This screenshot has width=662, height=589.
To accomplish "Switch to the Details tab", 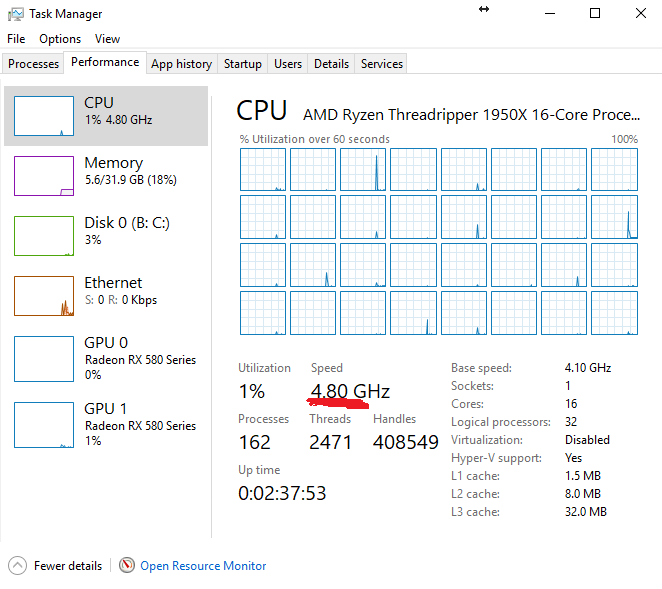I will click(x=331, y=64).
